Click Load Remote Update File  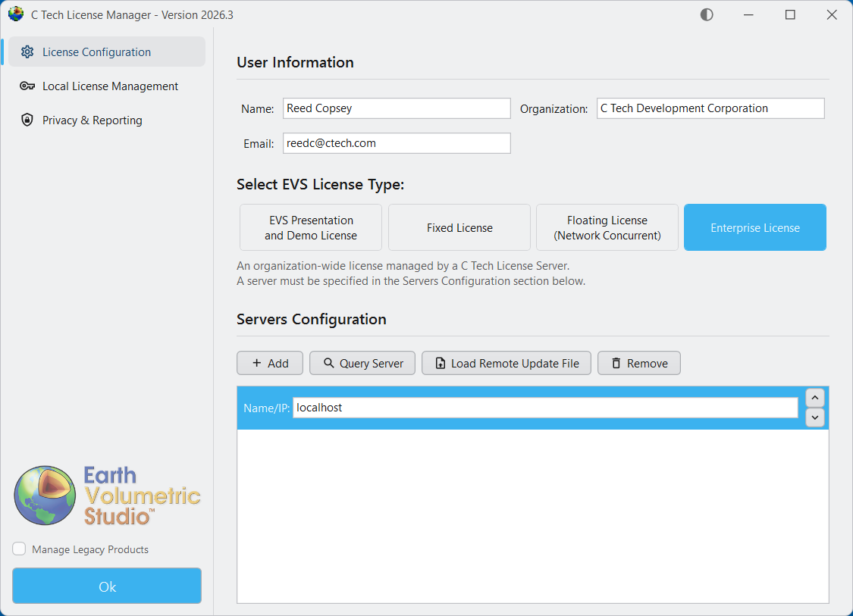(x=506, y=363)
